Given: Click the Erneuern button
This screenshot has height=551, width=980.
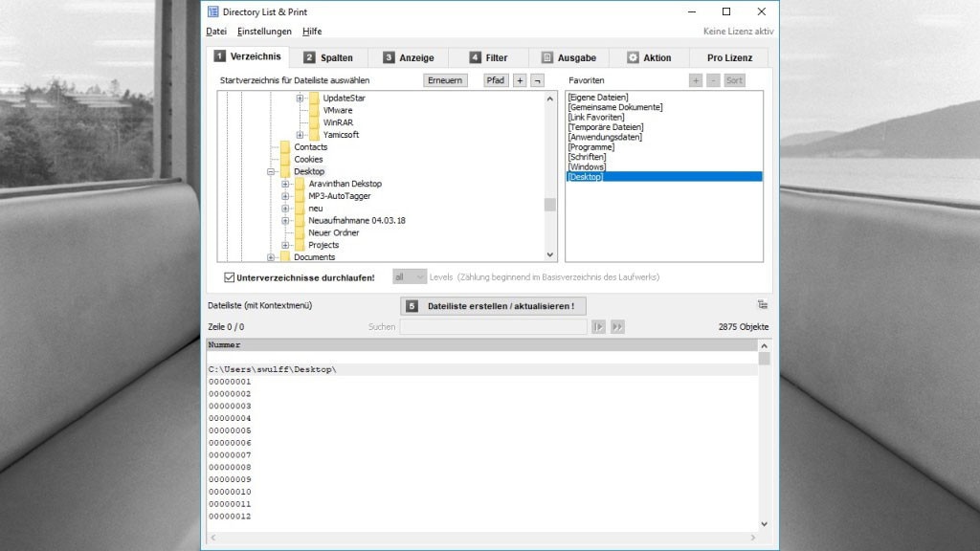Looking at the screenshot, I should [x=445, y=80].
